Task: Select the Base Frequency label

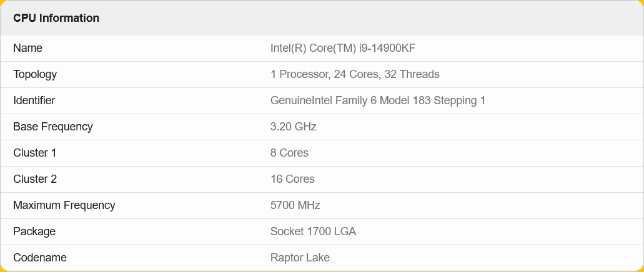Action: 53,127
